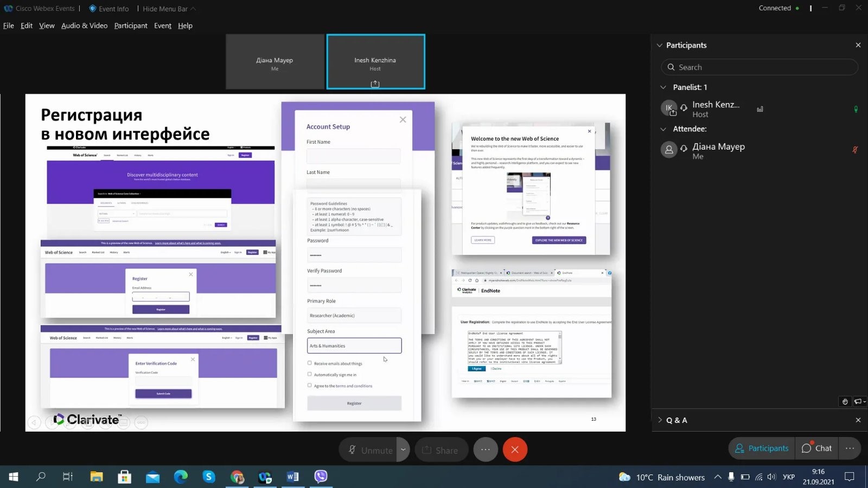Open the View menu
The image size is (868, 488).
pos(47,25)
